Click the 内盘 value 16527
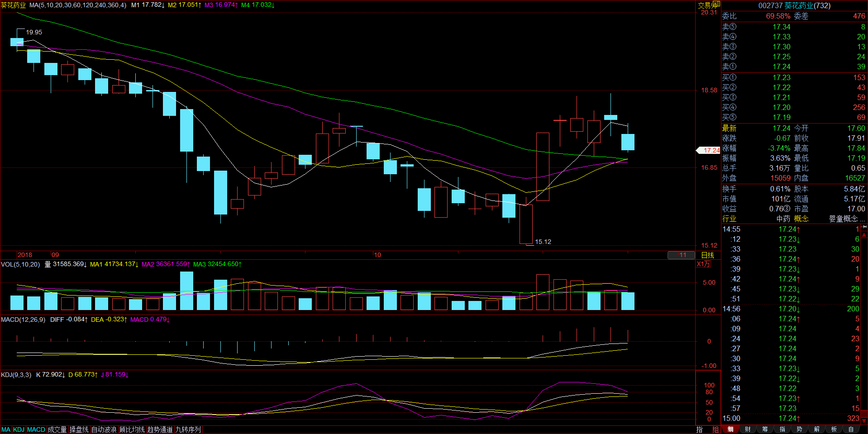This screenshot has height=434, width=868. (855, 178)
